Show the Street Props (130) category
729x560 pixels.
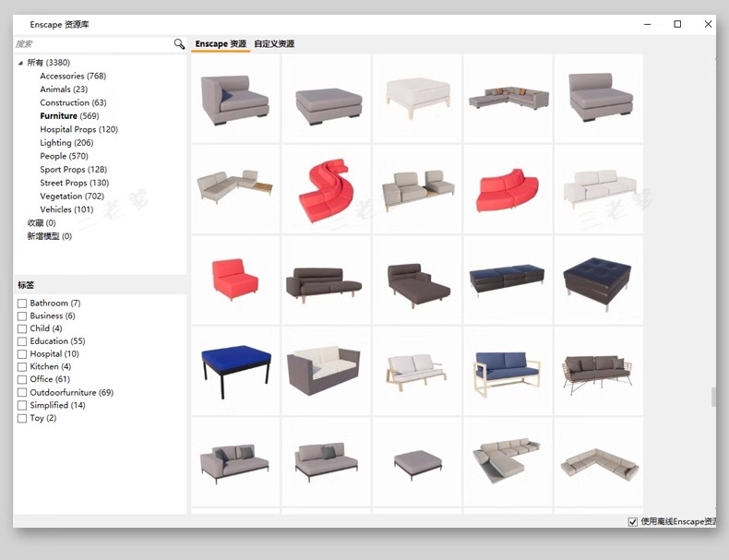[75, 183]
